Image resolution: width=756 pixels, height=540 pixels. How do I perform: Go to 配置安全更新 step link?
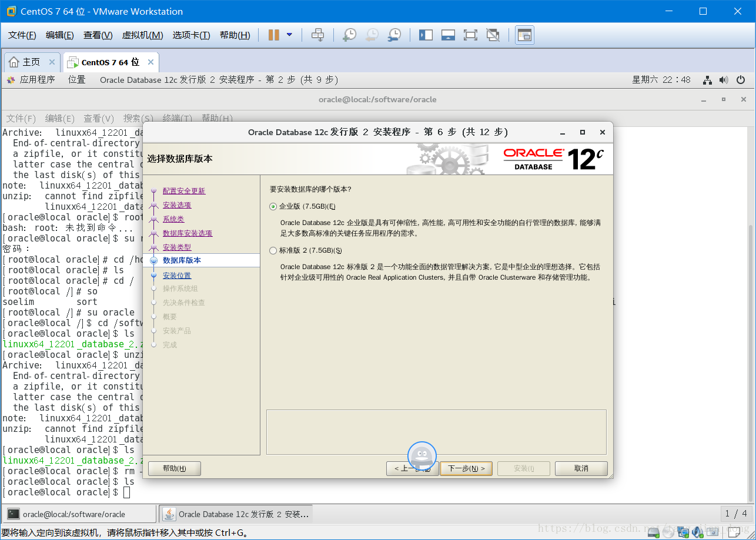[x=184, y=191]
